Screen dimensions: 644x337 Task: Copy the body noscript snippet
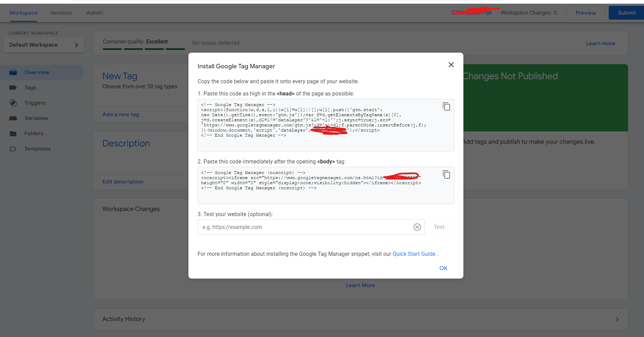pyautogui.click(x=446, y=174)
